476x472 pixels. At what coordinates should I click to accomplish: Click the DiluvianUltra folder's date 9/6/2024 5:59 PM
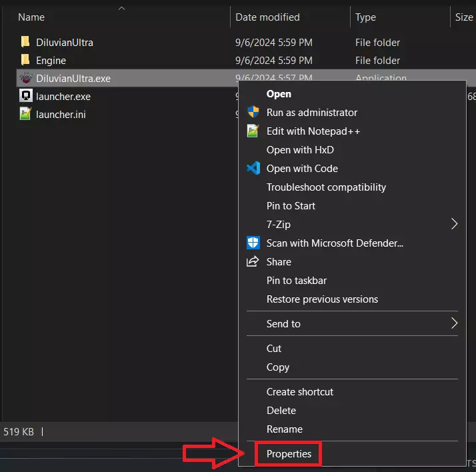coord(274,43)
